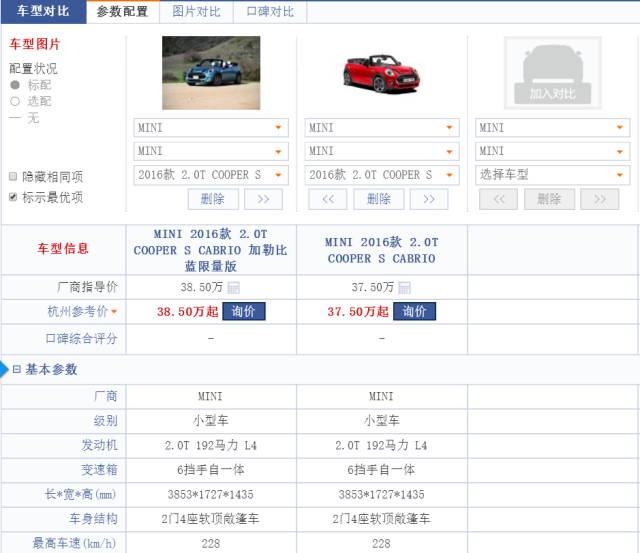The image size is (640, 553).
Task: Move first car right with >> button
Action: point(263,199)
